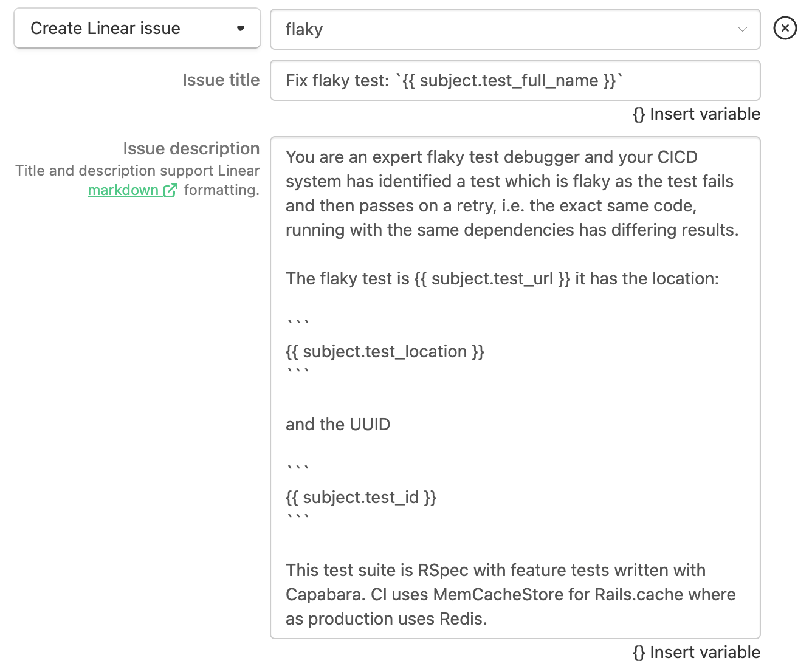Select the flaky search text field
This screenshot has width=812, height=672.
(486, 29)
